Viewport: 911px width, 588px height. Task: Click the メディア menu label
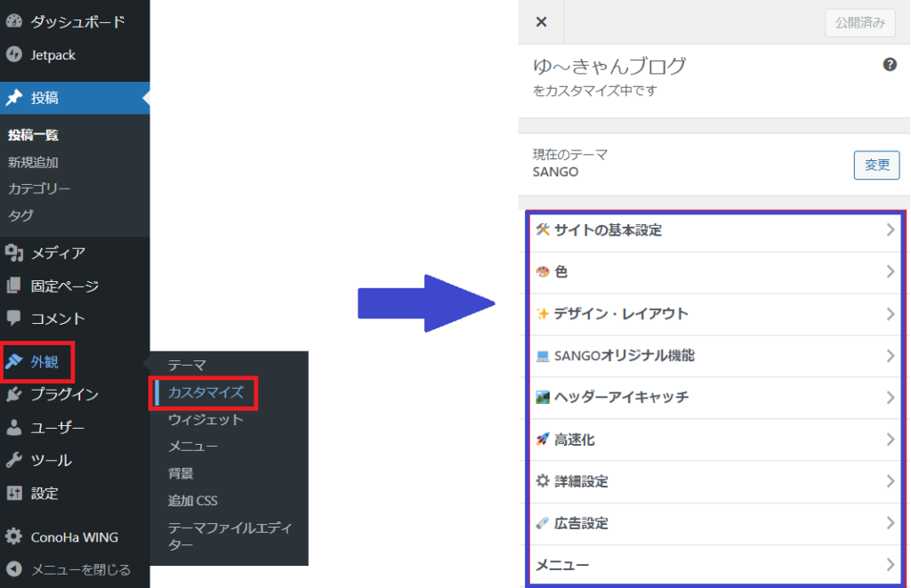click(58, 254)
